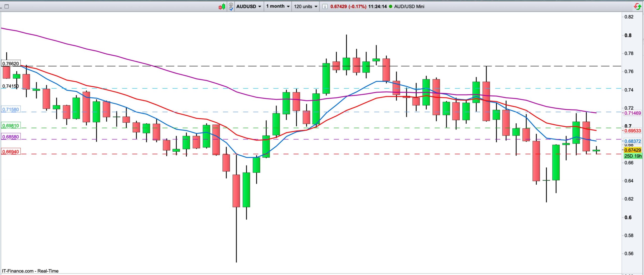Viewport: 644px width, 275px height.
Task: Select the 0.71580 blue level label
Action: [11, 110]
